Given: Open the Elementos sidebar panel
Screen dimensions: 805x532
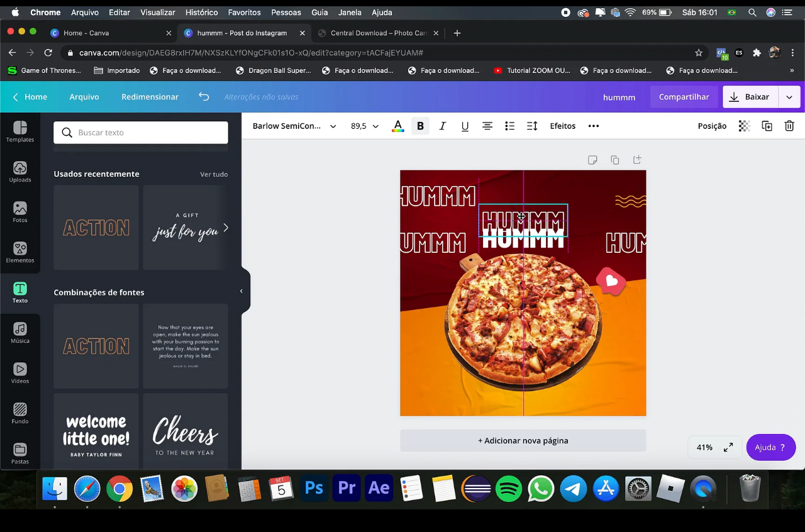Looking at the screenshot, I should coord(20,252).
